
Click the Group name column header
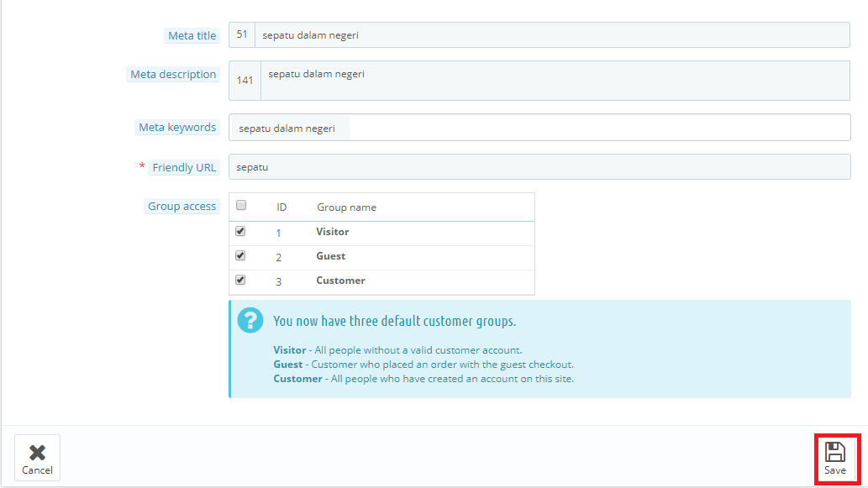tap(346, 207)
